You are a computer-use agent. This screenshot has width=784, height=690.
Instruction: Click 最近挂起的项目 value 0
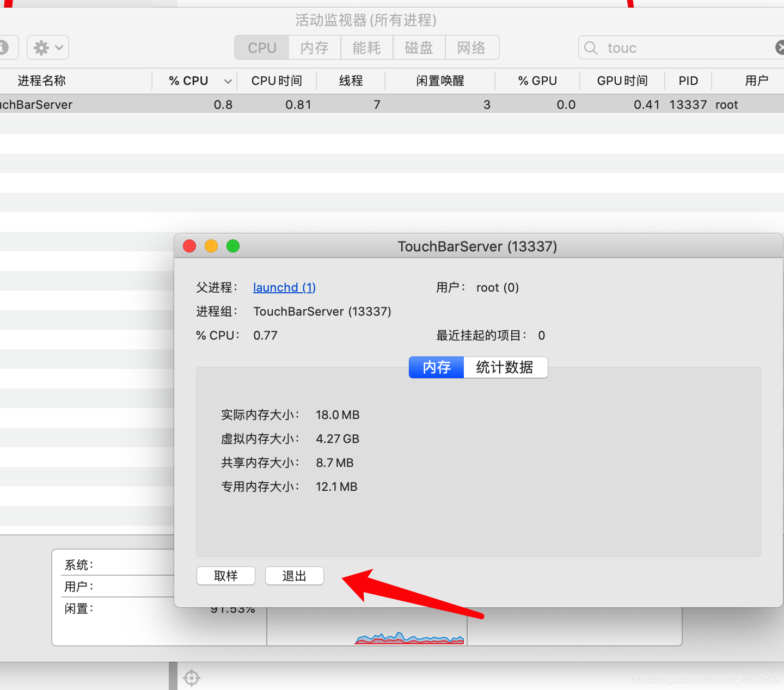click(x=542, y=335)
